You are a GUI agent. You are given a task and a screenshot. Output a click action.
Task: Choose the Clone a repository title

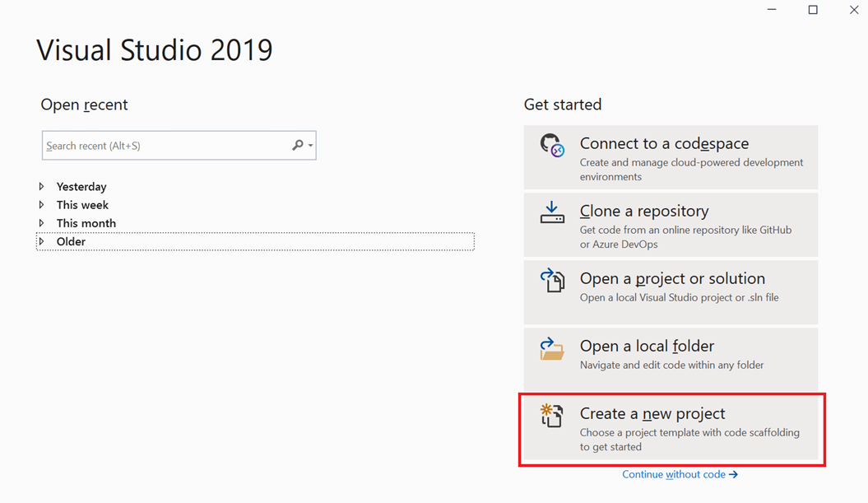point(644,211)
